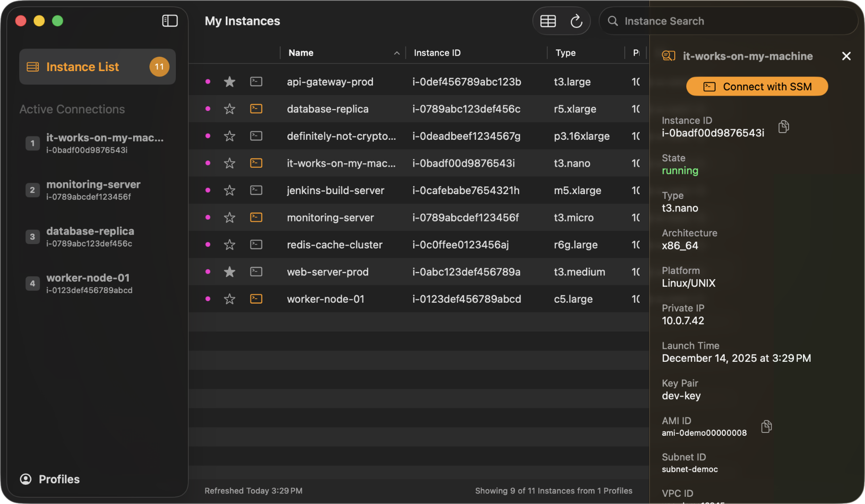Open terminal for database-replica row
Screen dimensions: 865x504
pos(256,109)
